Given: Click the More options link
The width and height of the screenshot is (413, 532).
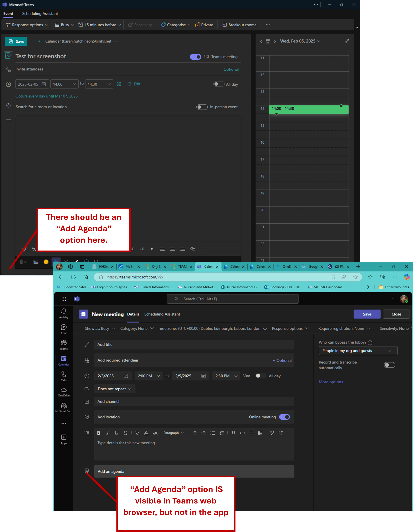Looking at the screenshot, I should coord(331,382).
